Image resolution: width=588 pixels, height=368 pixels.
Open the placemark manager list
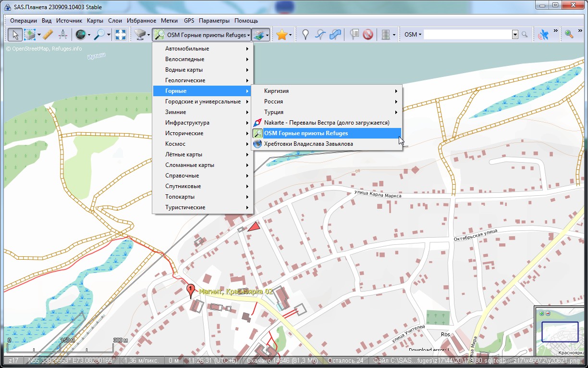coord(355,34)
